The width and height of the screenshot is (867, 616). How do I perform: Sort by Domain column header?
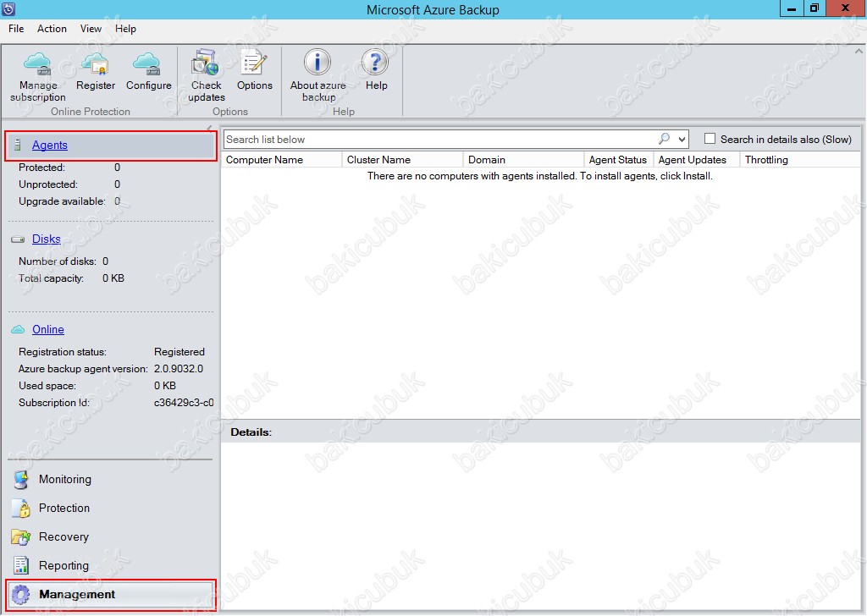click(x=523, y=160)
